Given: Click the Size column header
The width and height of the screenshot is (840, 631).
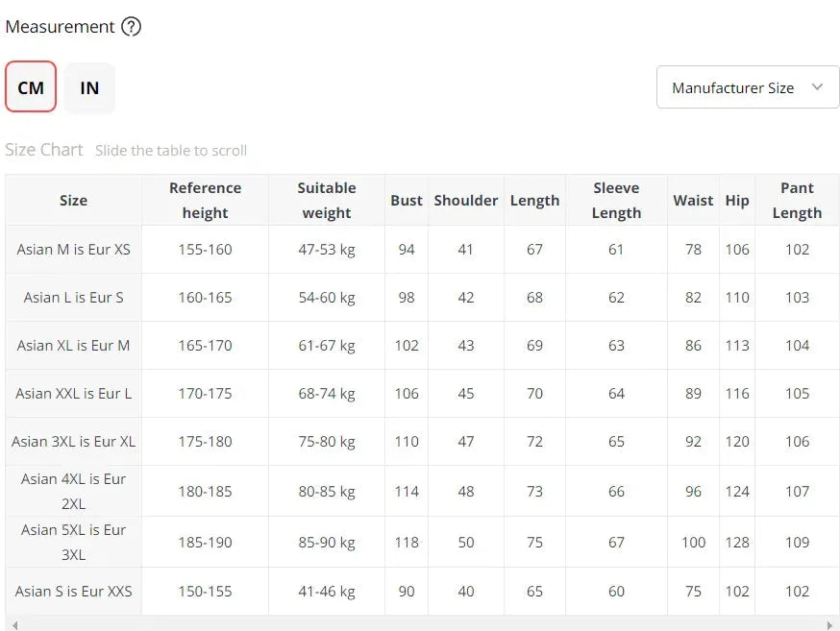Looking at the screenshot, I should (x=73, y=201).
